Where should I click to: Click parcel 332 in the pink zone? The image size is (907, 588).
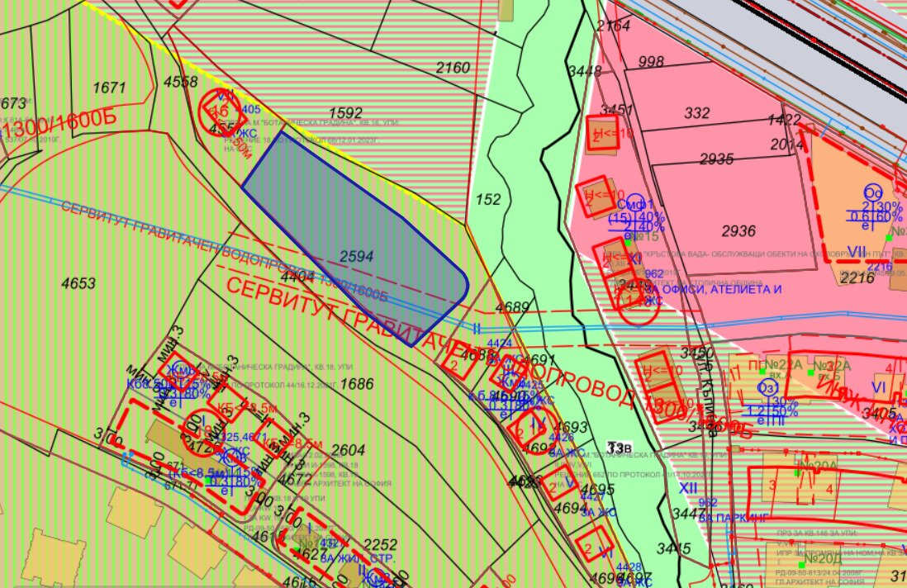click(697, 112)
